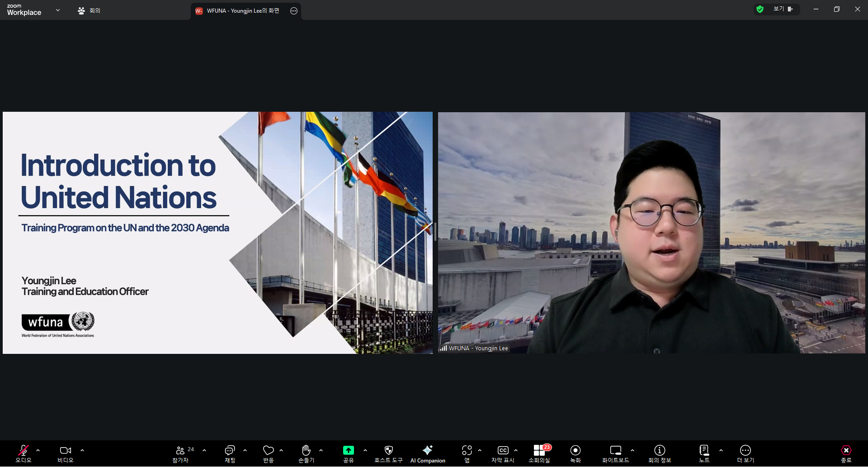Open the 앱 apps icon
868x467 pixels.
467,453
